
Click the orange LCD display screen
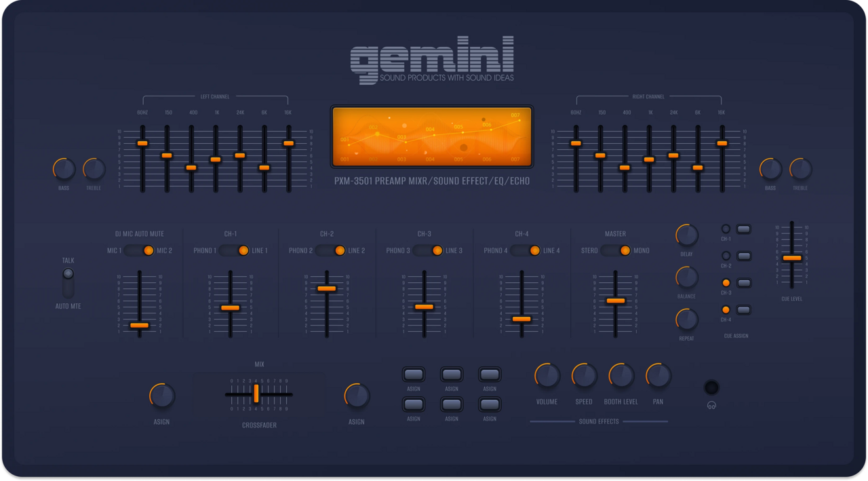click(432, 136)
